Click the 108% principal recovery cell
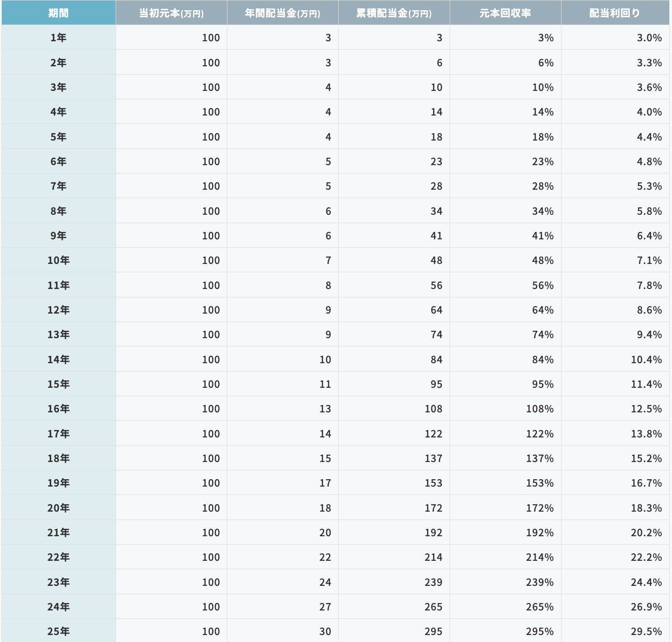This screenshot has width=672, height=642. 539,409
